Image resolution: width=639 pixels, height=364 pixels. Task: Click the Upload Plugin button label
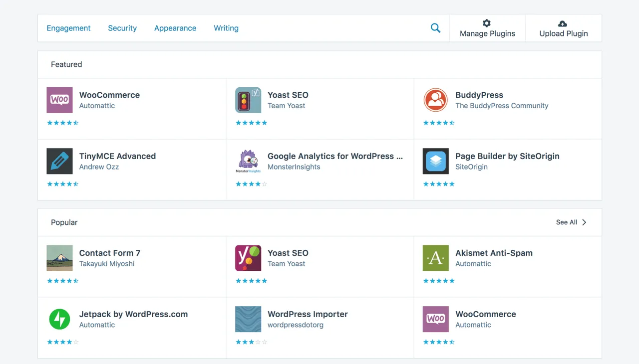point(564,33)
